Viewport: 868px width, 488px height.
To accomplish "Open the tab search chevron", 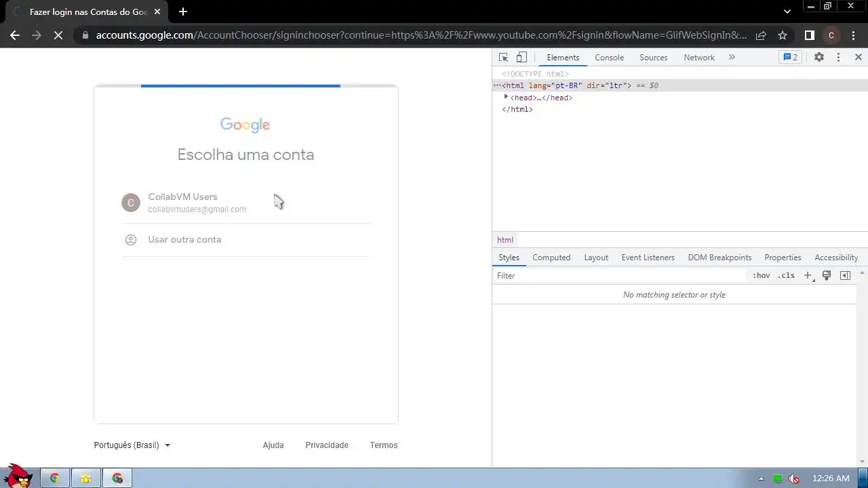I will [x=787, y=12].
